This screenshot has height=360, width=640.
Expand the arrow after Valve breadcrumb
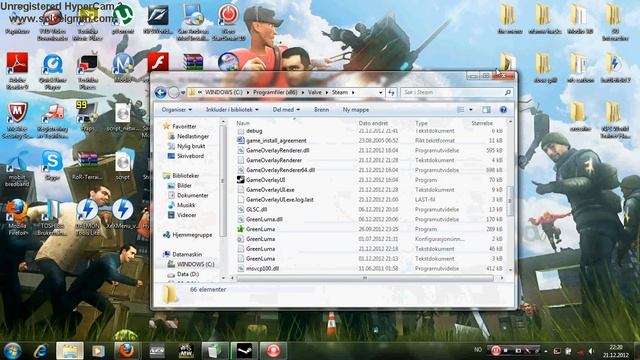(327, 93)
